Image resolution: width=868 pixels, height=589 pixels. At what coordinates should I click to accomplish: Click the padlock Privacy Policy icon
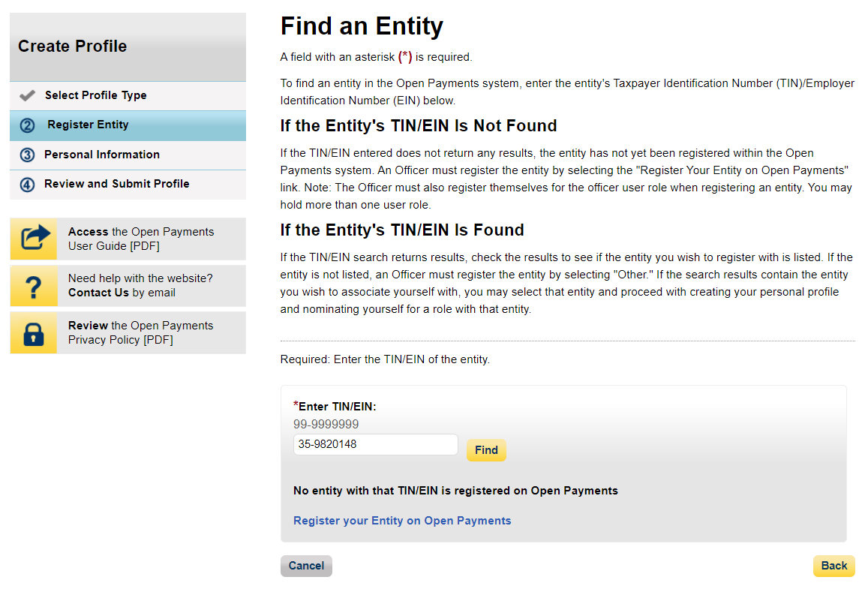[x=34, y=332]
